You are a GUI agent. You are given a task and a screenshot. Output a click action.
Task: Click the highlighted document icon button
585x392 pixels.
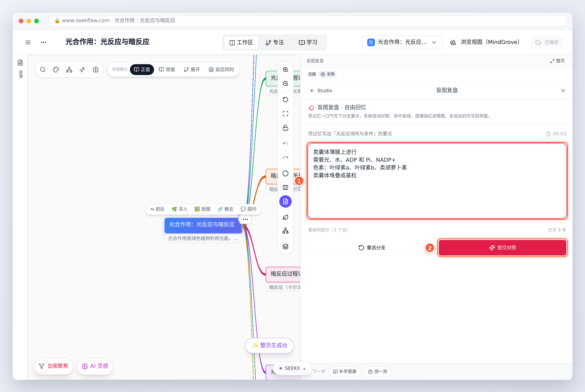click(285, 202)
